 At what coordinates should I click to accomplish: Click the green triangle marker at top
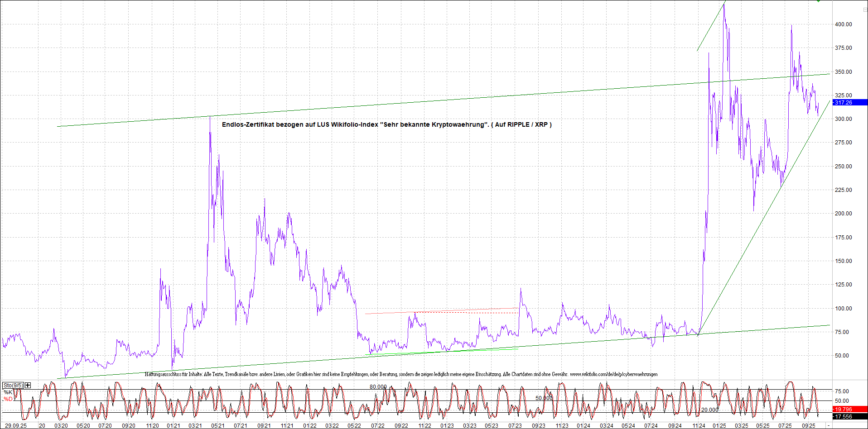click(x=818, y=1)
